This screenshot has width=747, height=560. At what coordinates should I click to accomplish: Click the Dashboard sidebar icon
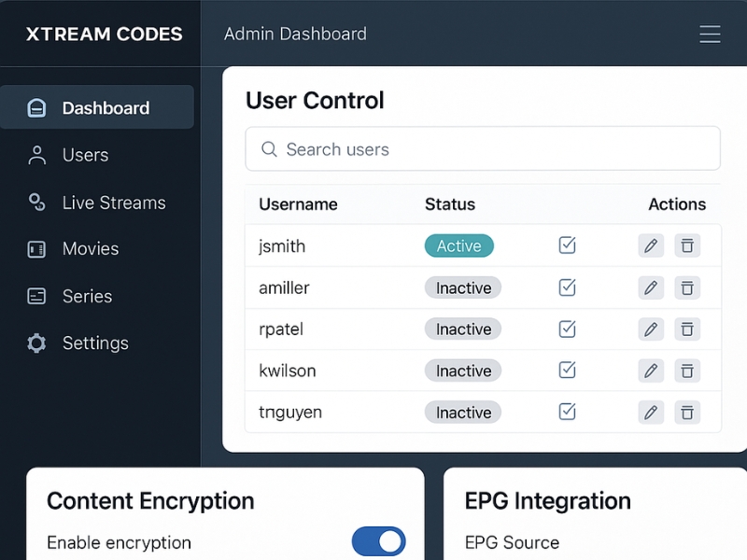pyautogui.click(x=36, y=108)
